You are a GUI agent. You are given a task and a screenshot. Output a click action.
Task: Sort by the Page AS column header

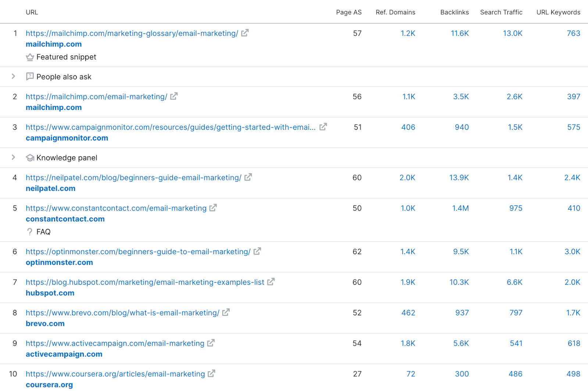(x=349, y=12)
